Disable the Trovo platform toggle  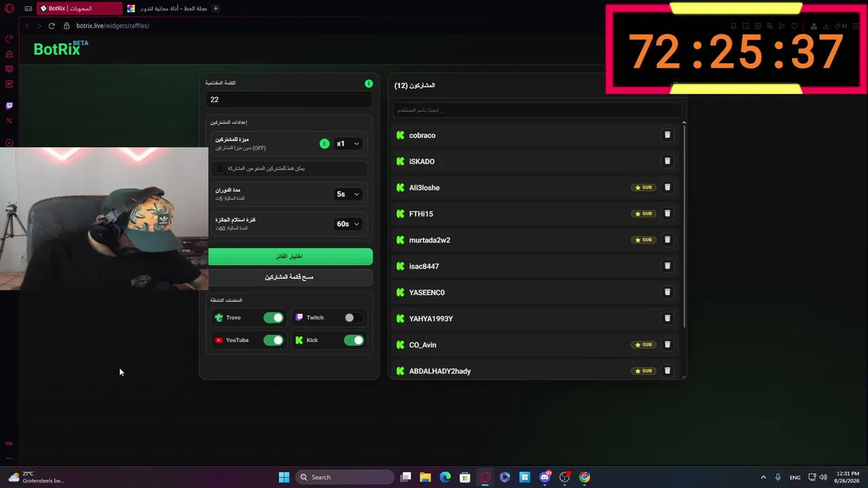pos(273,317)
